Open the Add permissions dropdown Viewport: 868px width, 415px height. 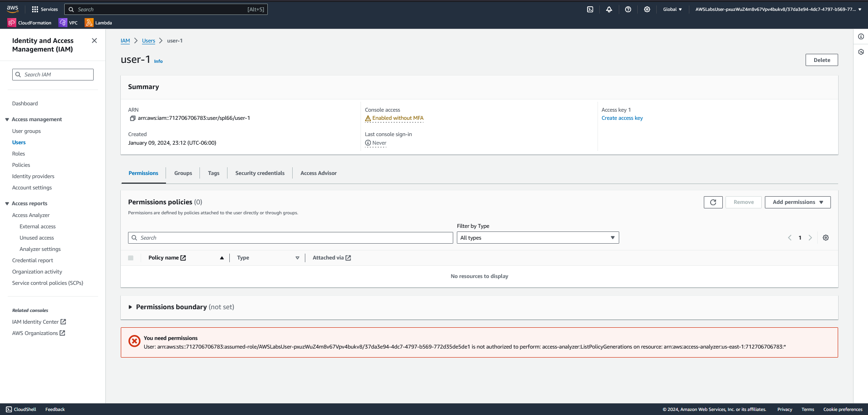tap(797, 202)
